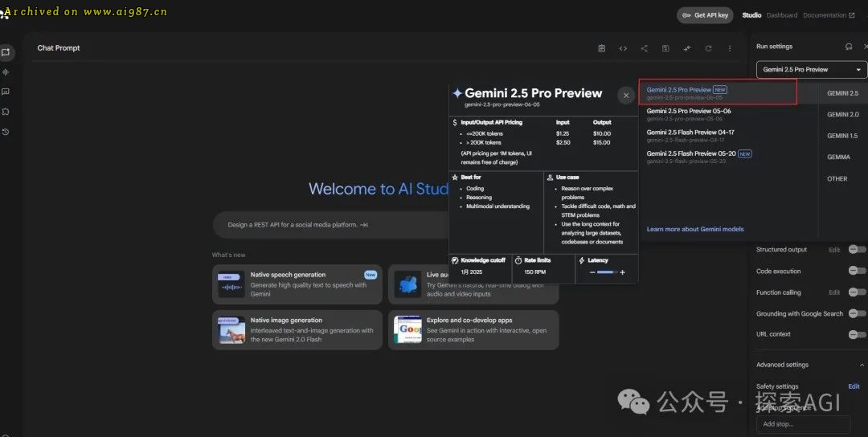Click the Design a REST API prompt box
This screenshot has width=868, height=437.
click(x=331, y=225)
